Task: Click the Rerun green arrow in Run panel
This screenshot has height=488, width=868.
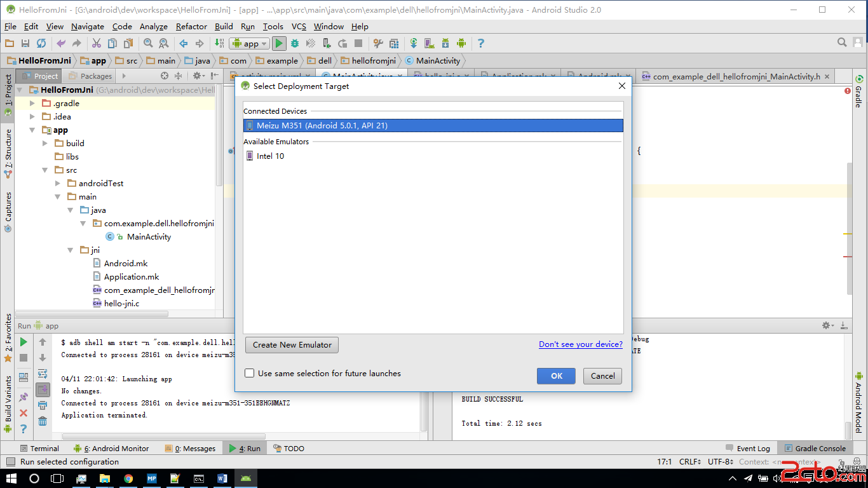Action: [x=24, y=342]
